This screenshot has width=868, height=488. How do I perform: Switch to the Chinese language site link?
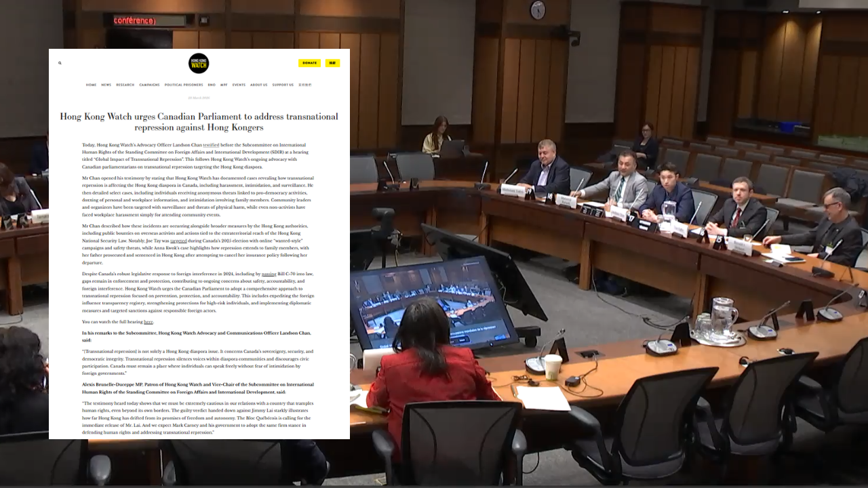(305, 85)
